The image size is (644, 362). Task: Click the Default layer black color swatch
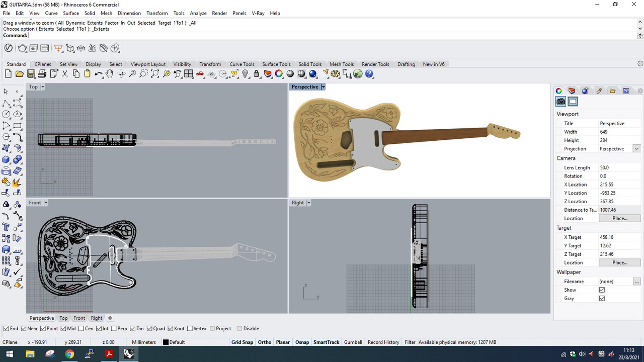point(166,342)
